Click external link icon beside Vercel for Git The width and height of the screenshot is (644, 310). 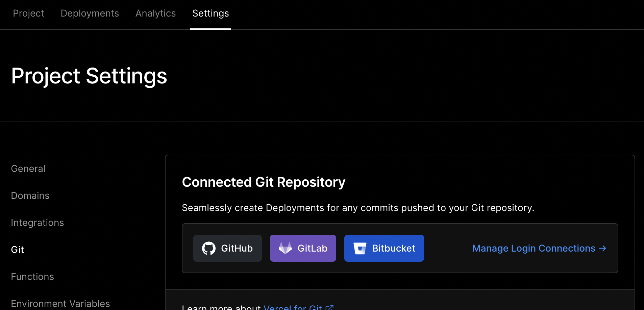tap(329, 308)
